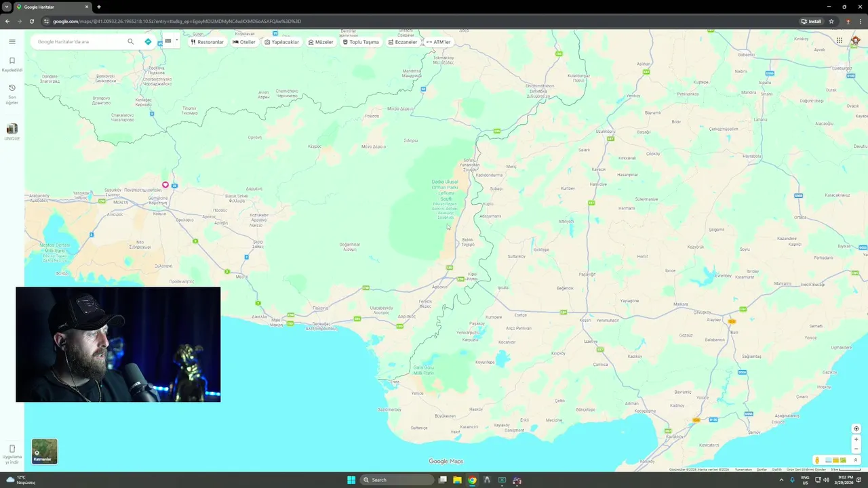Click Uygulamayı indir app download
868x488 pixels.
(12, 454)
